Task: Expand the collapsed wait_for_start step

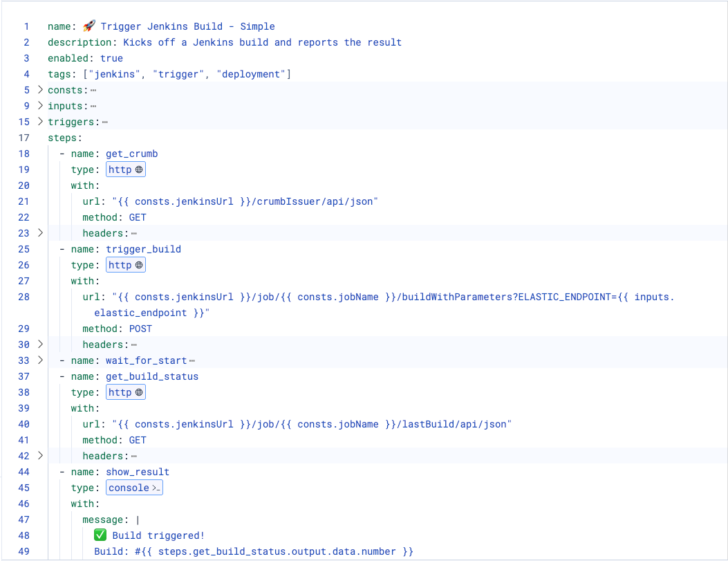Action: pyautogui.click(x=39, y=360)
